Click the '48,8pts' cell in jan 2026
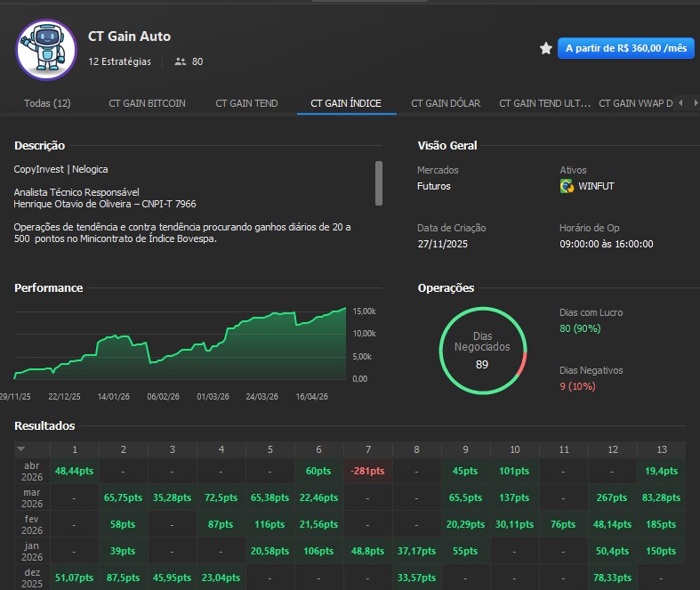700x590 pixels. [x=368, y=551]
